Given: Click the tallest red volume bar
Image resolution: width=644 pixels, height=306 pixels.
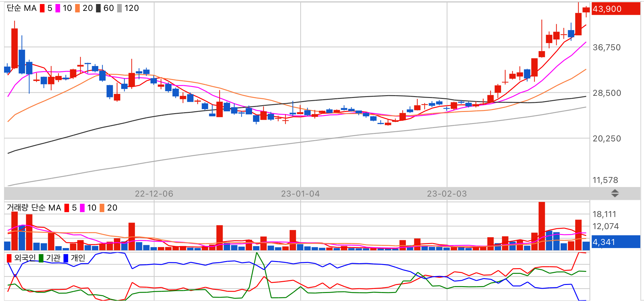Looking at the screenshot, I should click(542, 226).
